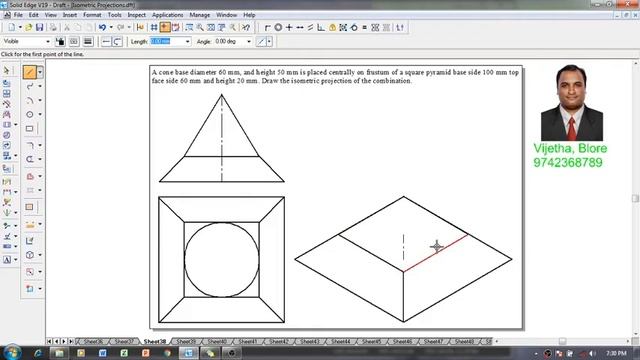Expand the Undo history dropdown arrow

pos(111,28)
